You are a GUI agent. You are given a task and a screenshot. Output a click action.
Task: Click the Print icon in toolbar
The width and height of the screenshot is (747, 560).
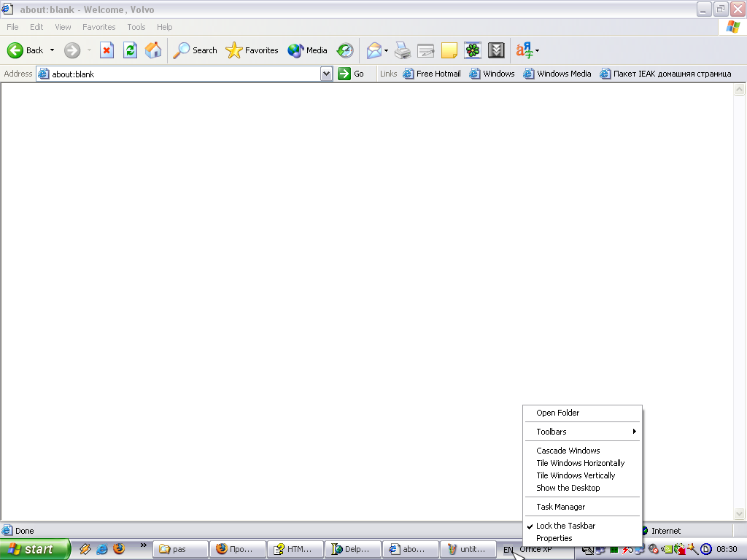403,50
